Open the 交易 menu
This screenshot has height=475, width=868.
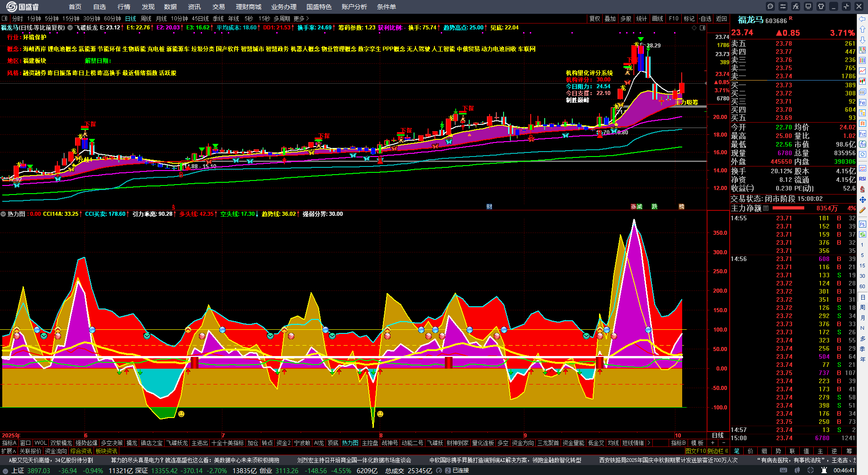[x=218, y=7]
